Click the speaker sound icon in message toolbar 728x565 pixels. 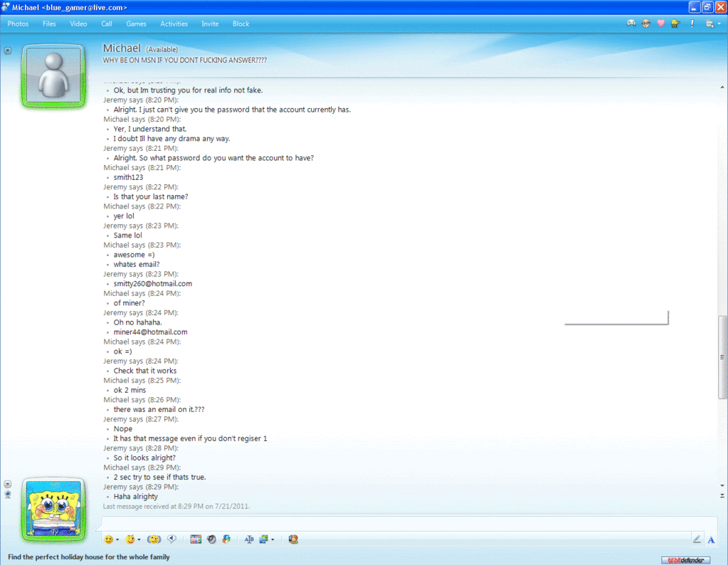click(x=211, y=539)
